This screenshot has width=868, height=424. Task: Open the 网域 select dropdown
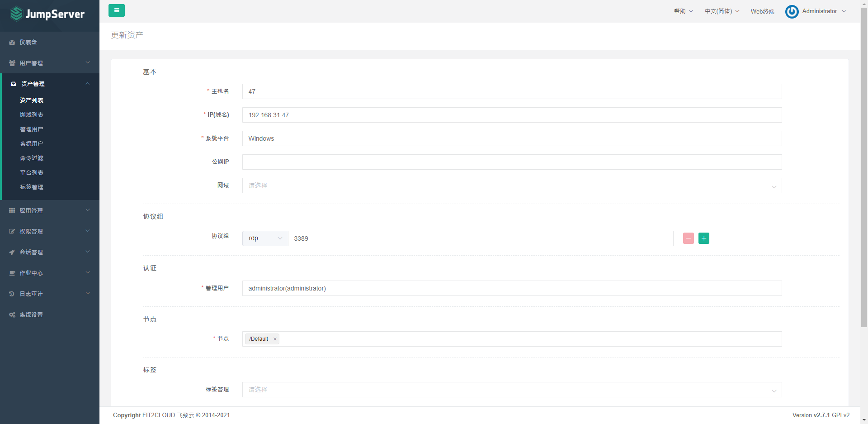coord(512,186)
